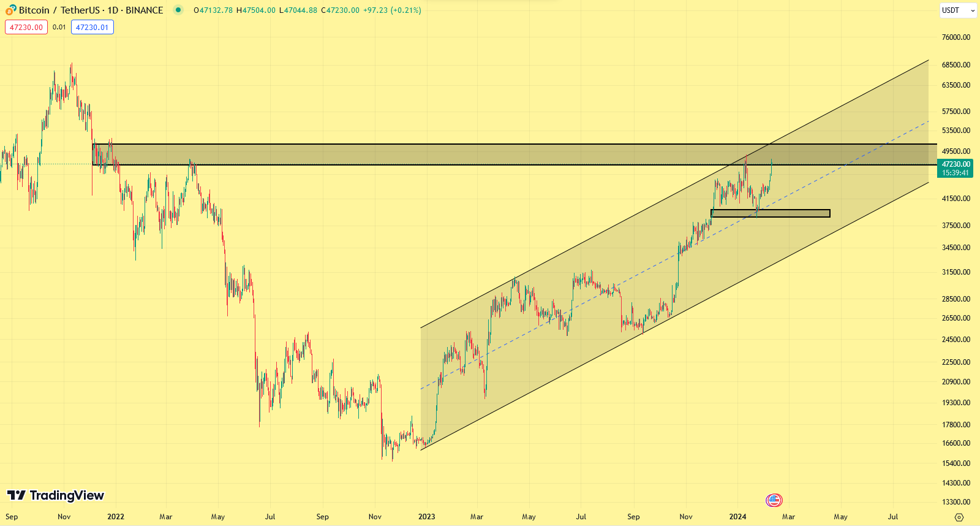
Task: Expand the USDT currency dropdown
Action: tap(957, 10)
